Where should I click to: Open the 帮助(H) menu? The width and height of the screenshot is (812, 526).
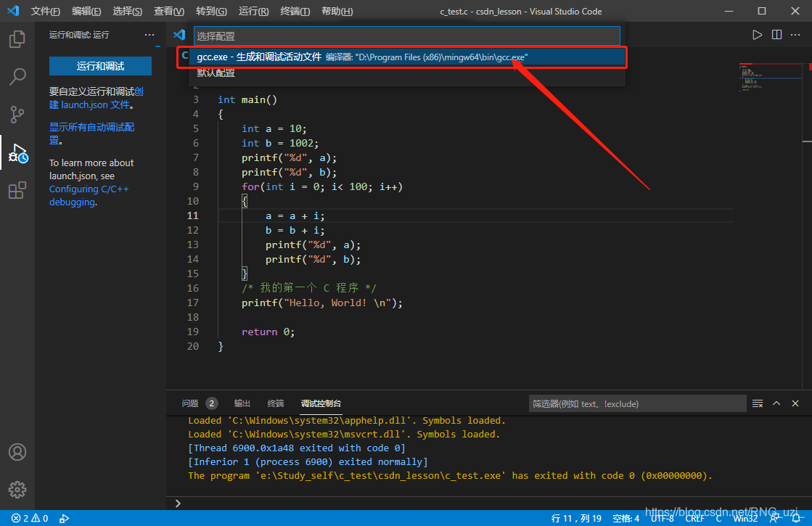[x=337, y=12]
